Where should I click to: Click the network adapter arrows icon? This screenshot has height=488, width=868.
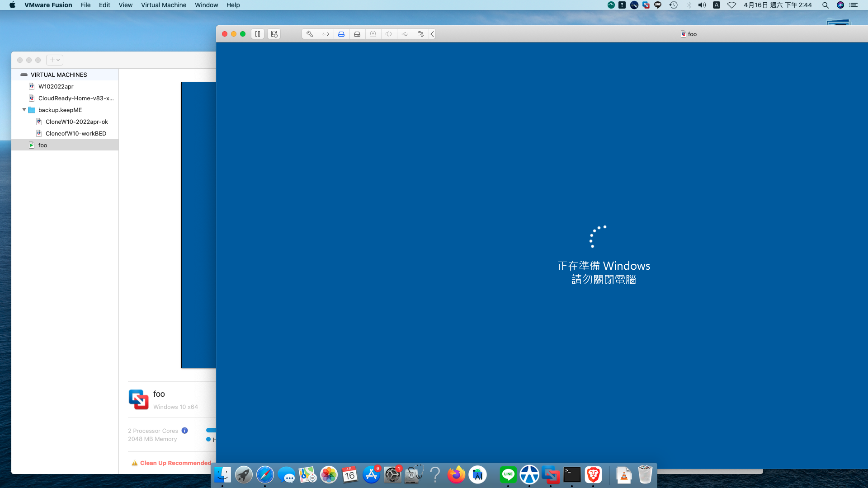[325, 34]
